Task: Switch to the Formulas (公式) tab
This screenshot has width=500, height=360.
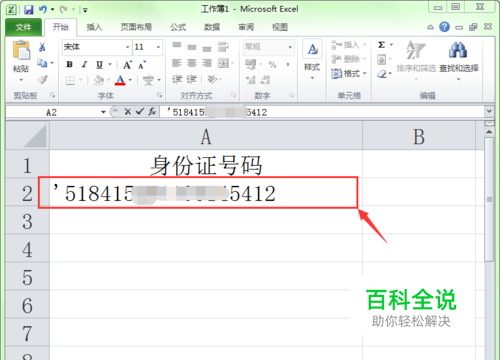Action: point(178,27)
